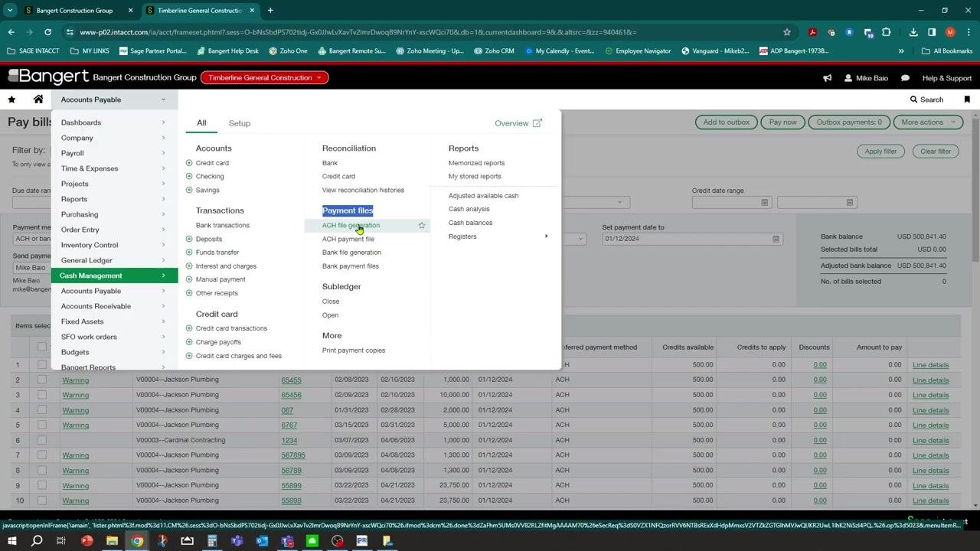Open Outlook from the taskbar
This screenshot has width=980, height=551.
pos(263,541)
